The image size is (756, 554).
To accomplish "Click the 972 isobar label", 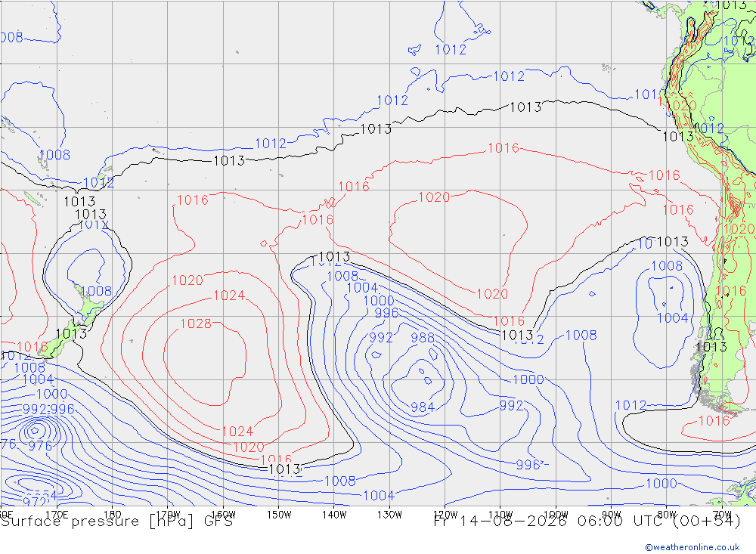I will 34,501.
